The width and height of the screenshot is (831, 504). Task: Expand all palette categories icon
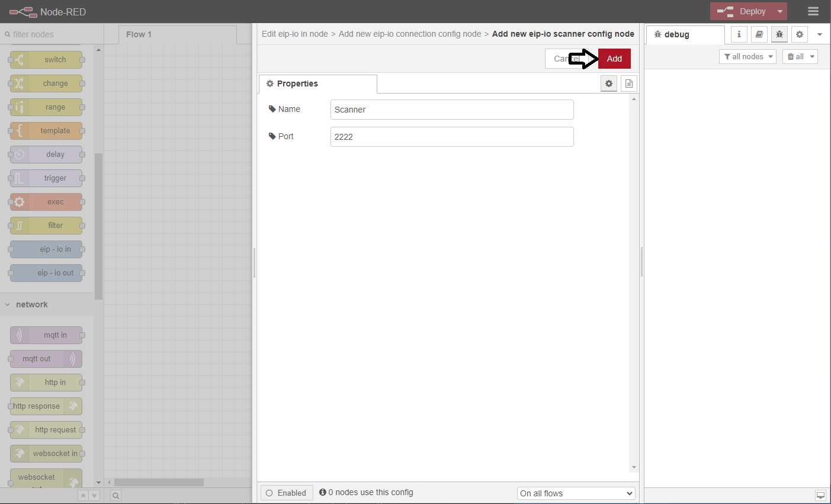point(94,495)
